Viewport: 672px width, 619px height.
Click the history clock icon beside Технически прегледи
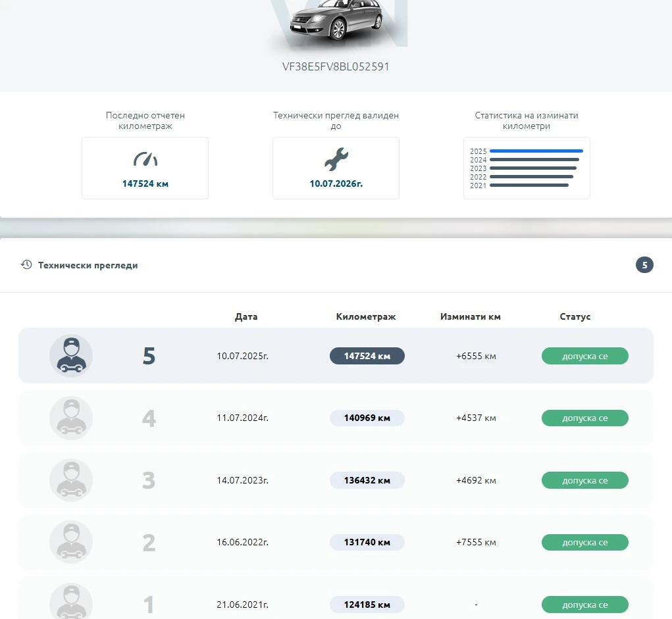coord(26,265)
